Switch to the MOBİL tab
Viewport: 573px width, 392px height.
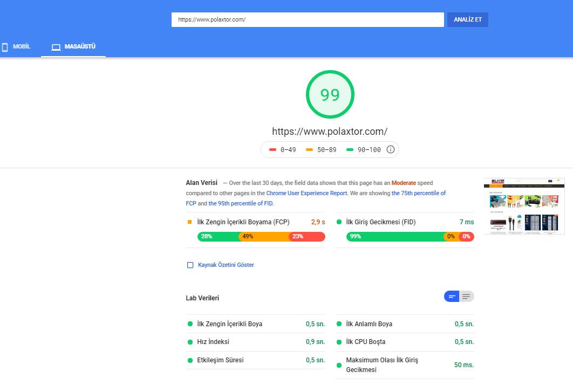pyautogui.click(x=16, y=47)
